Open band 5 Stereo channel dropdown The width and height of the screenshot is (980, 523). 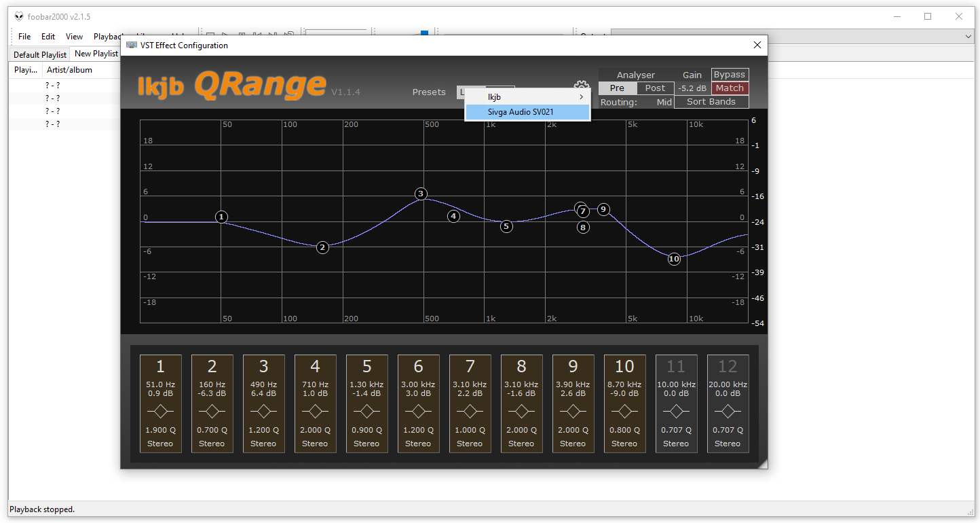click(x=366, y=444)
